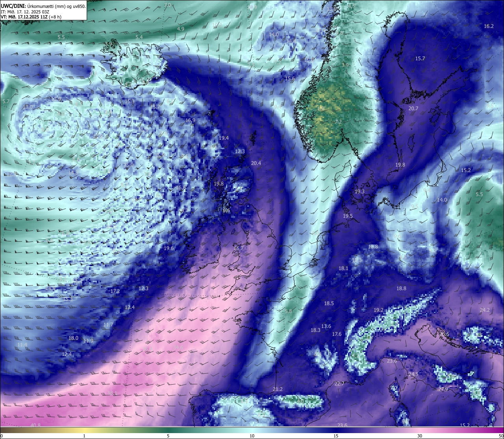
Task: Click the map value 3.9
Action: click(345, 65)
